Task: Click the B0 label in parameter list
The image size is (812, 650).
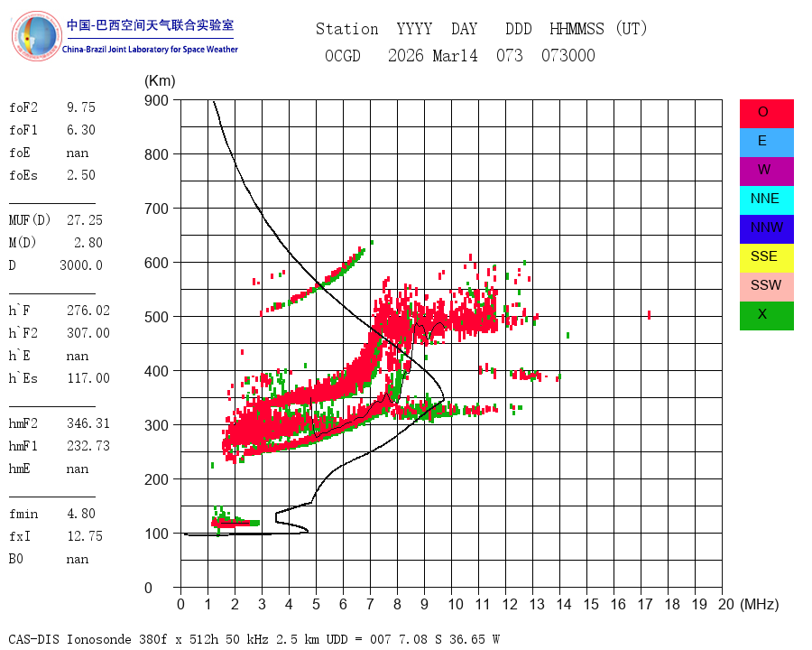Action: pyautogui.click(x=16, y=559)
